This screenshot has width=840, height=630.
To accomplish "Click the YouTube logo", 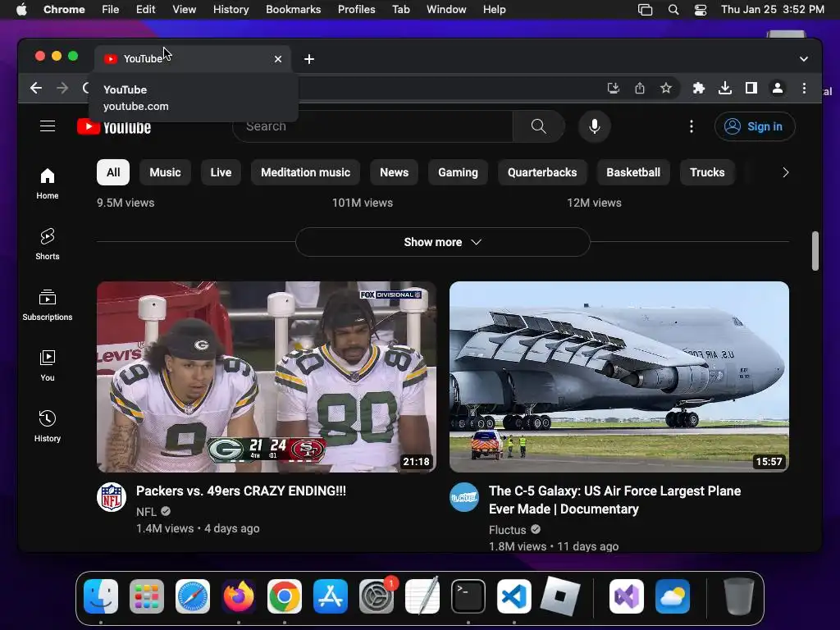I will pyautogui.click(x=114, y=127).
